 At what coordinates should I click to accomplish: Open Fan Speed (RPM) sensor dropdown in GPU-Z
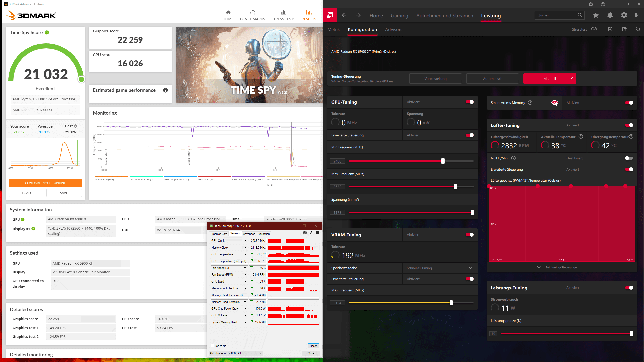click(245, 275)
